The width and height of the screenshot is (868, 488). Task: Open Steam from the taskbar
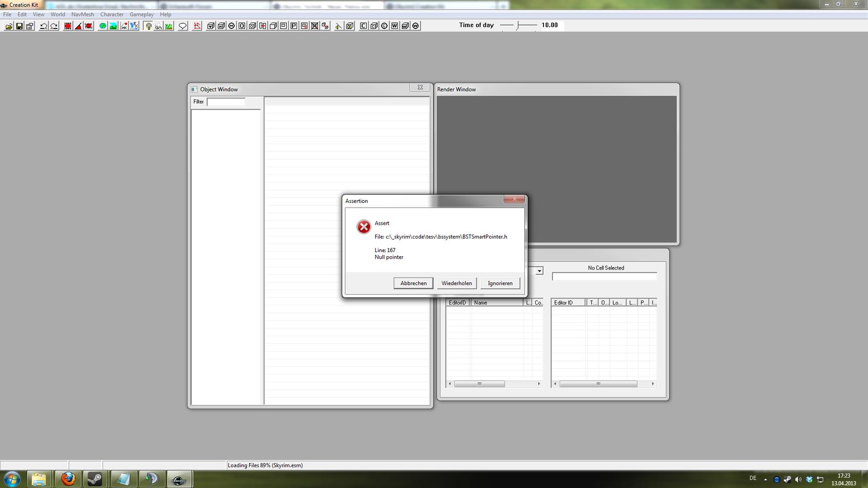click(95, 479)
